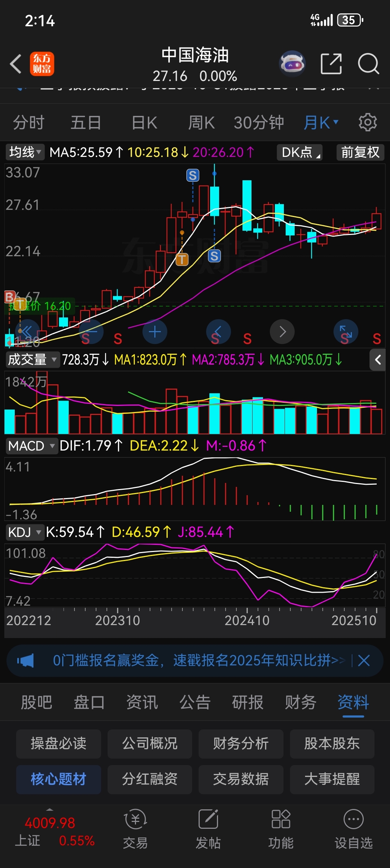Viewport: 390px width, 868px height.
Task: Open chart settings gear icon
Action: pyautogui.click(x=368, y=122)
